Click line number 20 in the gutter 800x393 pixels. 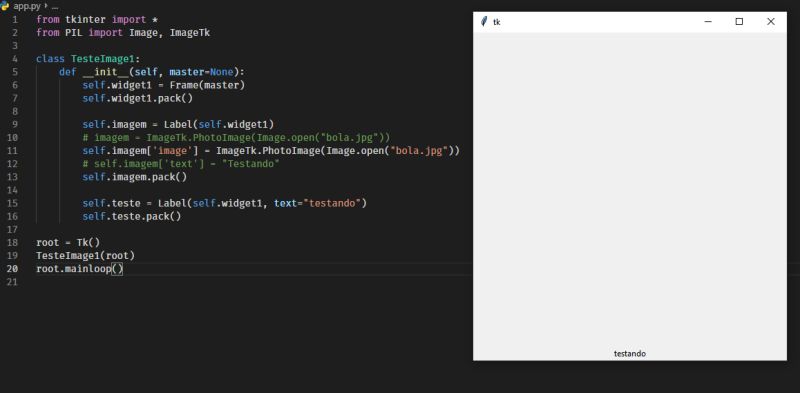pyautogui.click(x=12, y=268)
